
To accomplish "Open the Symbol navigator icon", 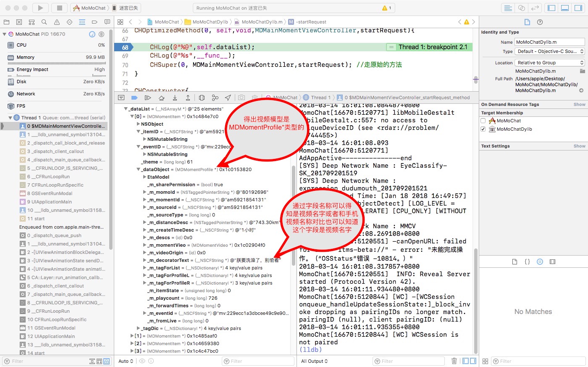I will pyautogui.click(x=31, y=22).
